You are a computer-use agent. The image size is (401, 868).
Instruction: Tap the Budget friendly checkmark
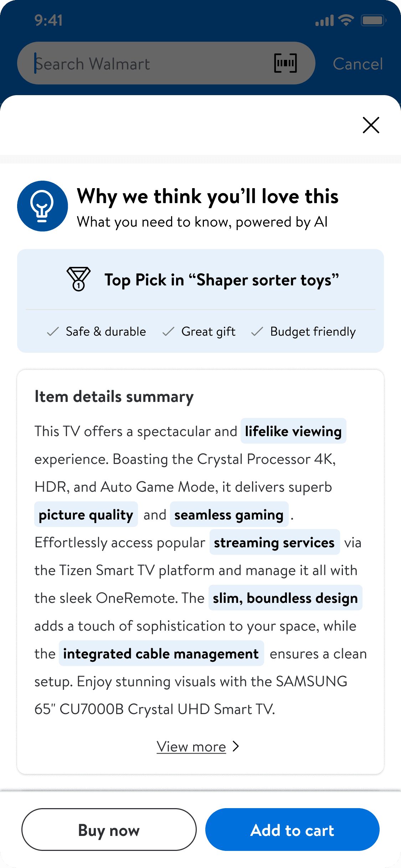click(257, 332)
